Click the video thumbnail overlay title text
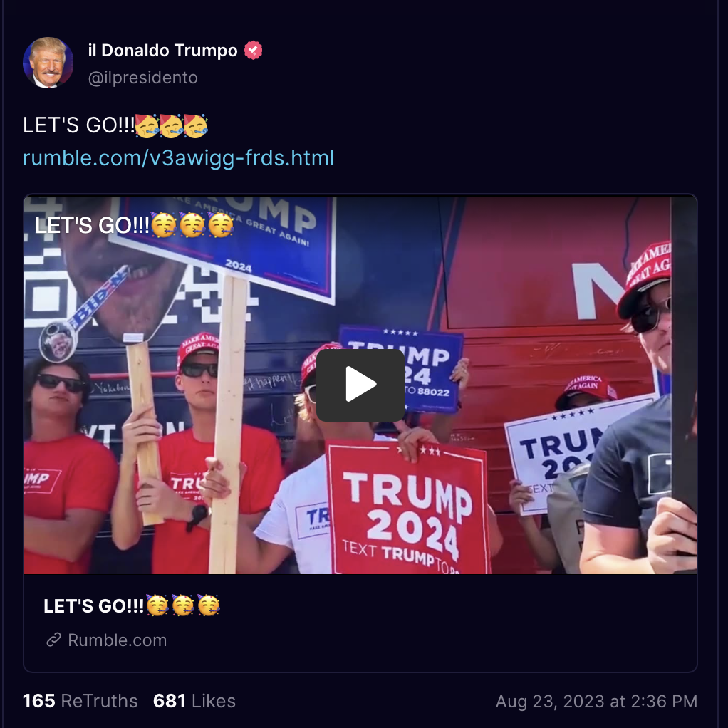Viewport: 728px width, 728px height. pos(134,225)
